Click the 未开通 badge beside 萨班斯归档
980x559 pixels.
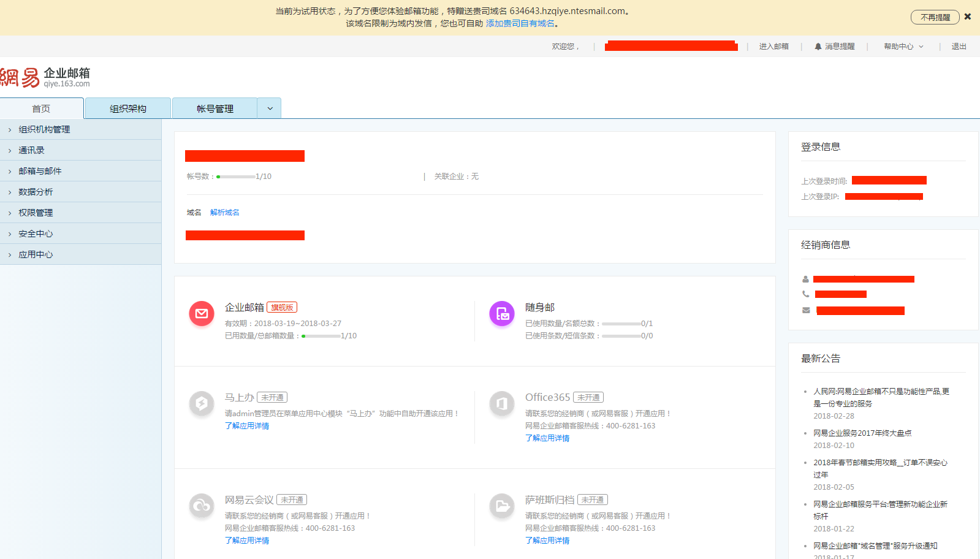[593, 500]
